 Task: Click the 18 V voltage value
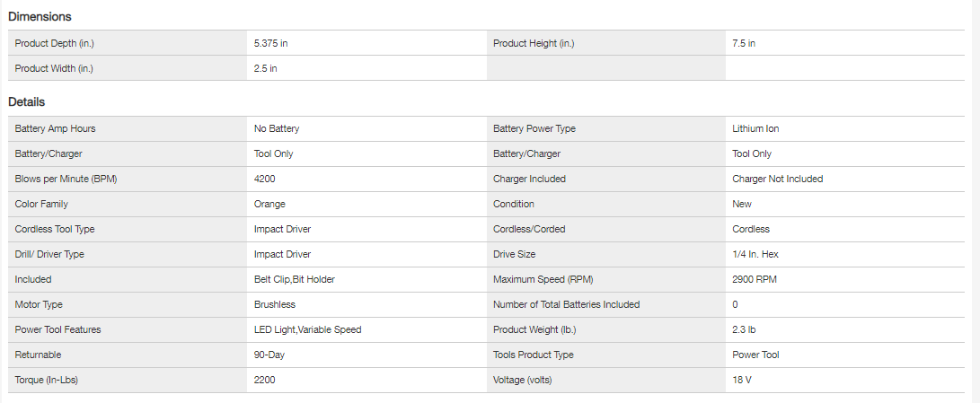coord(743,380)
